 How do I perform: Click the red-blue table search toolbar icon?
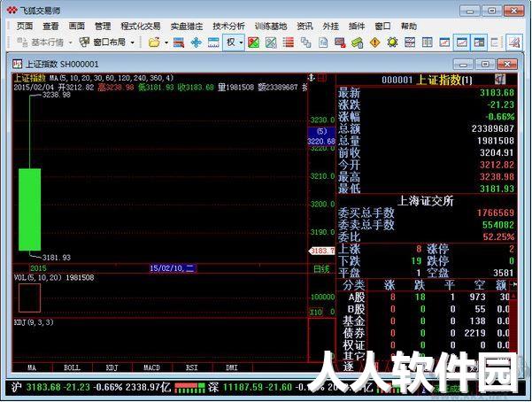tap(179, 43)
